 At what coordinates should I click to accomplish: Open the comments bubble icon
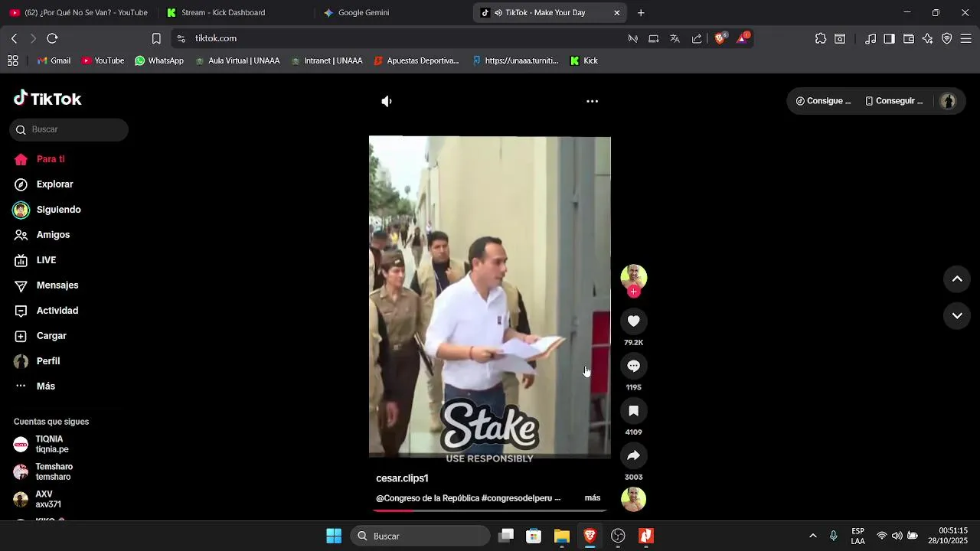(x=633, y=366)
